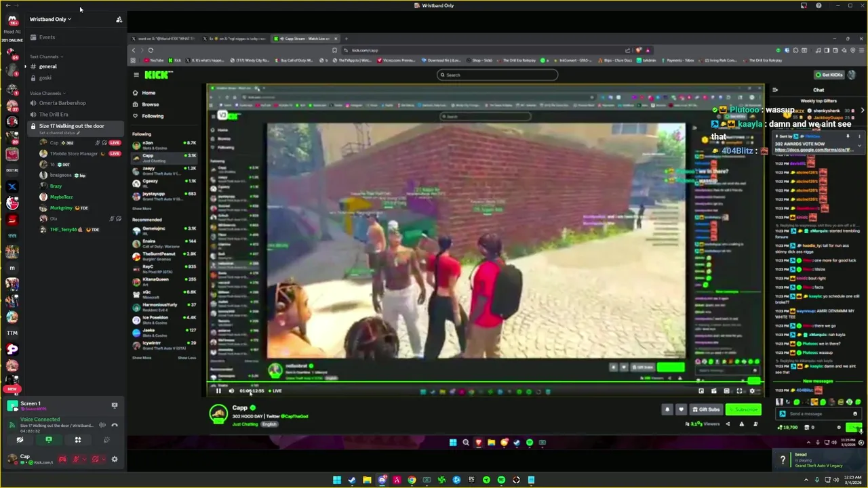
Task: Click Read All under server list
Action: pos(12,32)
